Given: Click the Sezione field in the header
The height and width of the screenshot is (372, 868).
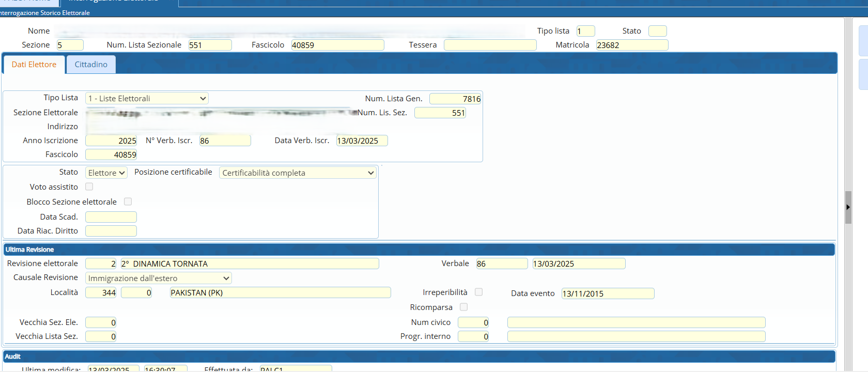Looking at the screenshot, I should (x=70, y=45).
